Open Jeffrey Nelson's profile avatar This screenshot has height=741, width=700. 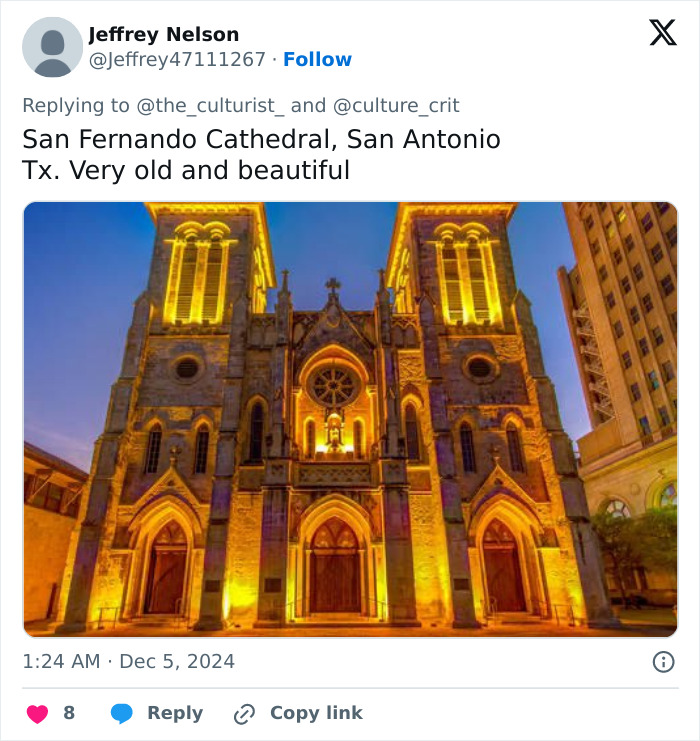(x=52, y=47)
